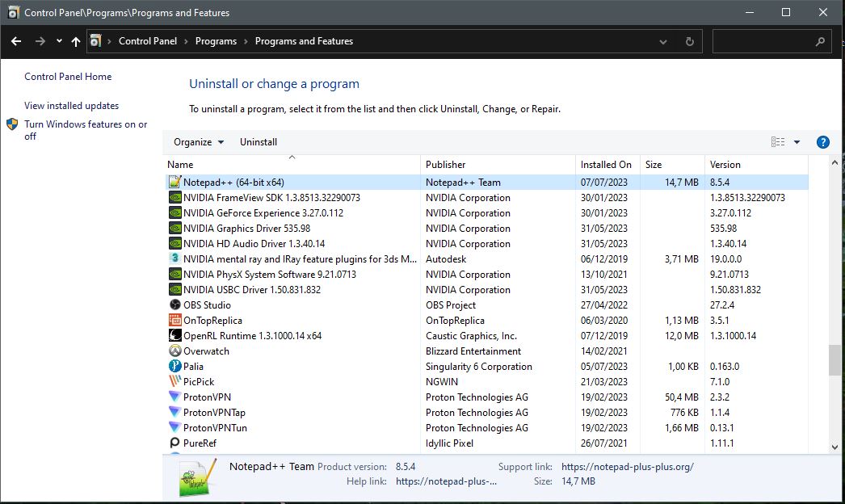Click the Palia icon
The height and width of the screenshot is (504, 845).
click(x=175, y=367)
